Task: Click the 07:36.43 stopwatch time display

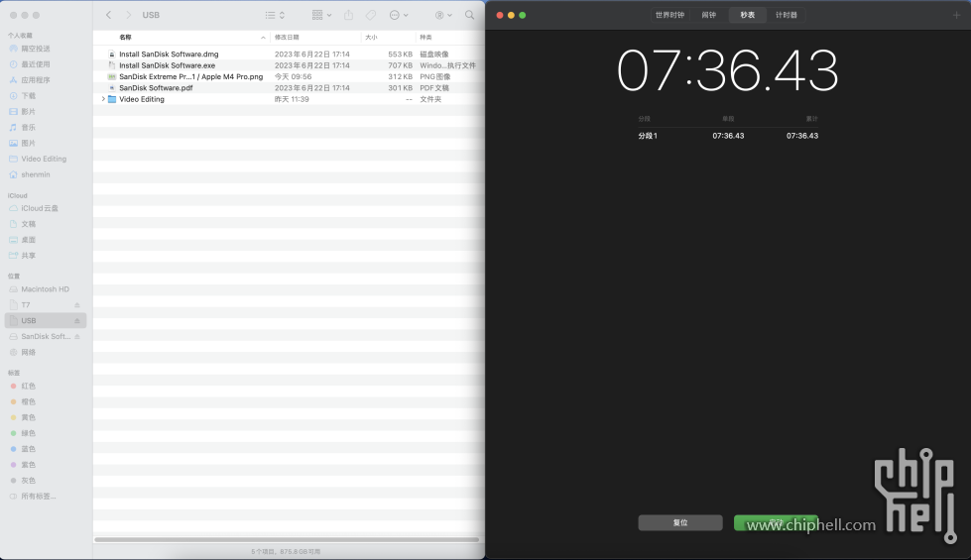Action: point(728,71)
